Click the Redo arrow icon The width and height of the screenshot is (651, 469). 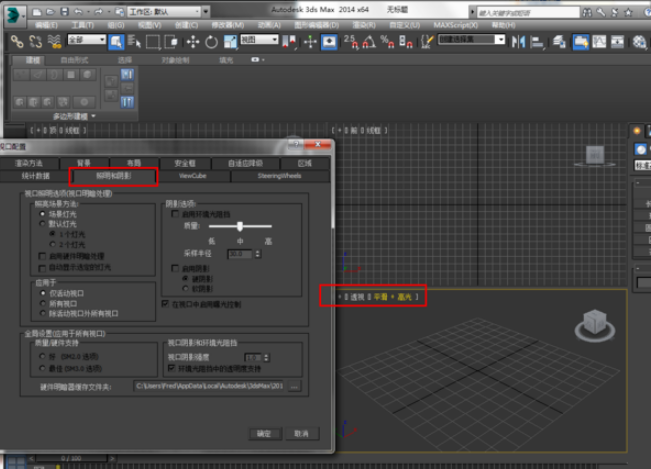tap(99, 12)
